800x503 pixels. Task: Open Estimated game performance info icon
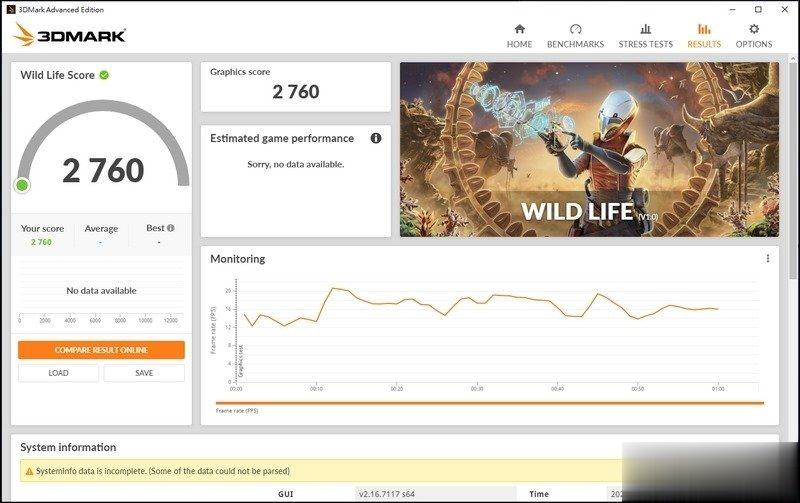click(376, 138)
